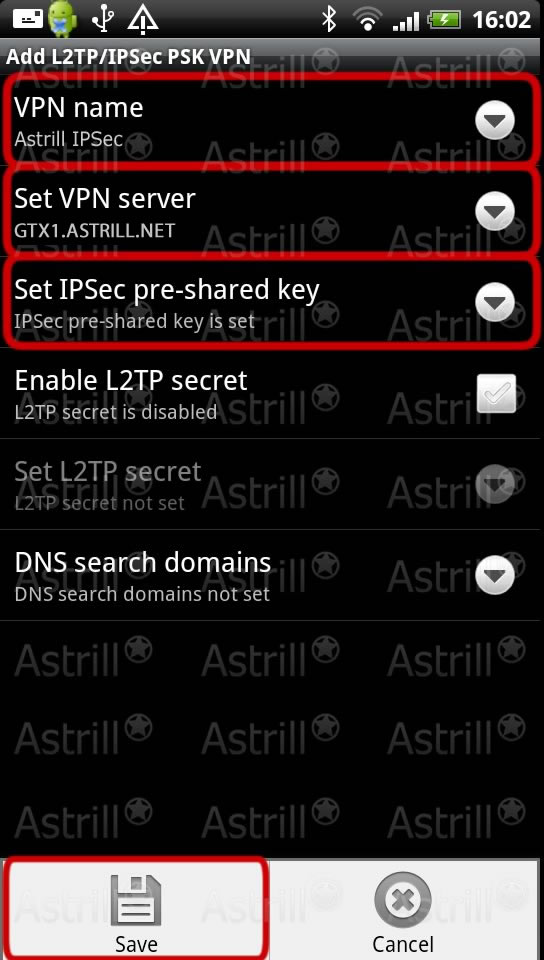544x960 pixels.
Task: Select the DNS search domains entry
Action: click(x=272, y=576)
